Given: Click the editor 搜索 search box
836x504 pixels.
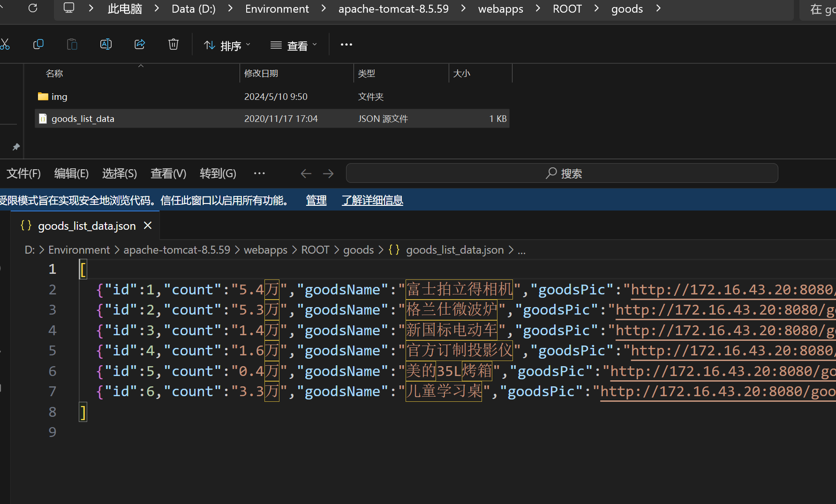Looking at the screenshot, I should click(562, 173).
